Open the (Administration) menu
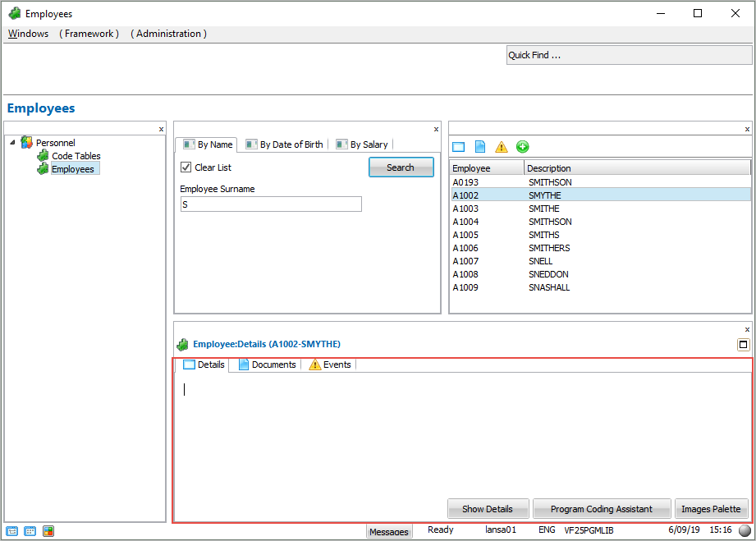This screenshot has height=541, width=756. (x=168, y=34)
